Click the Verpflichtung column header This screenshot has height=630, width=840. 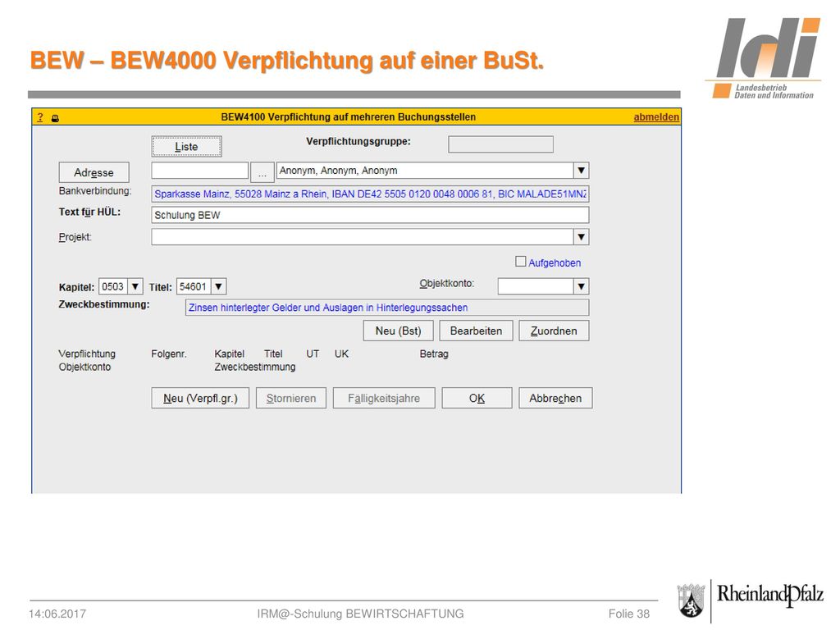87,354
